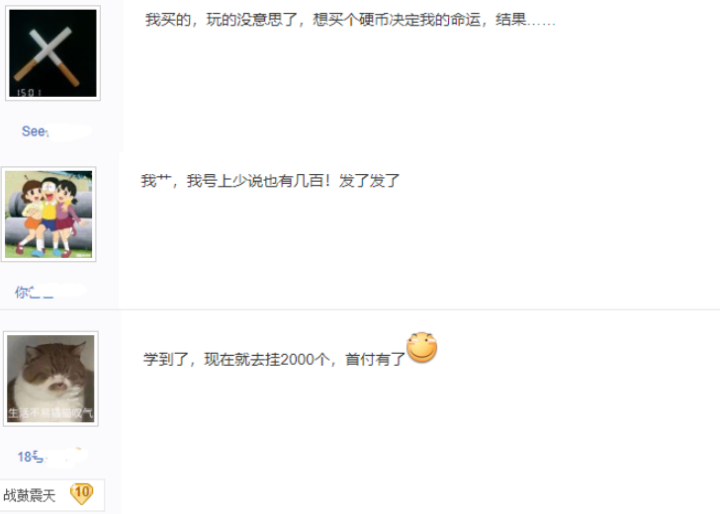Open profile of user starting with "你"
The image size is (720, 514).
pos(34,292)
